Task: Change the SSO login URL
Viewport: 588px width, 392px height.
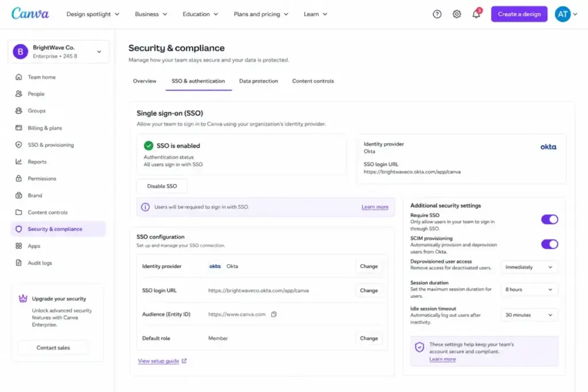Action: 369,290
